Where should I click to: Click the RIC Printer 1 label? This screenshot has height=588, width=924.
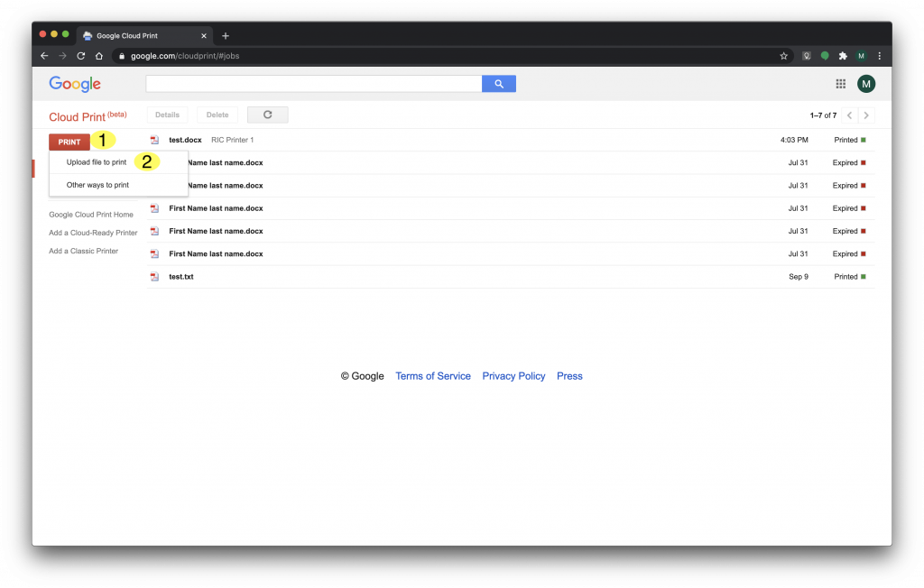[x=232, y=140]
